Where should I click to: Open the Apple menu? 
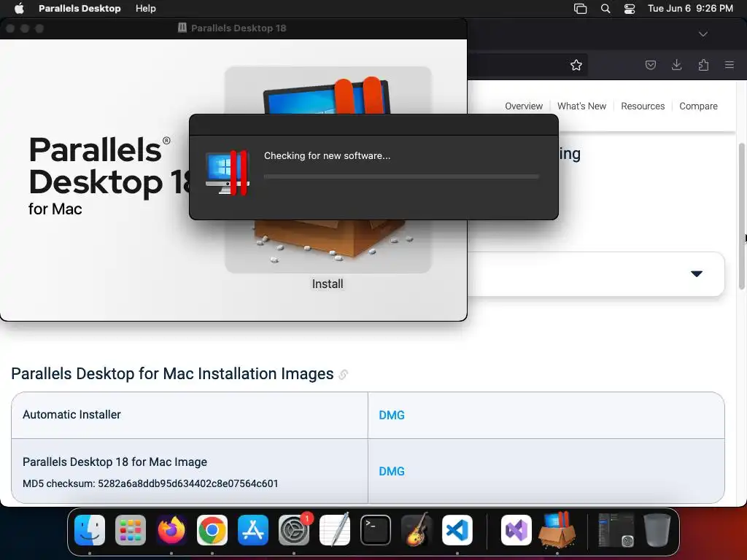click(x=19, y=8)
